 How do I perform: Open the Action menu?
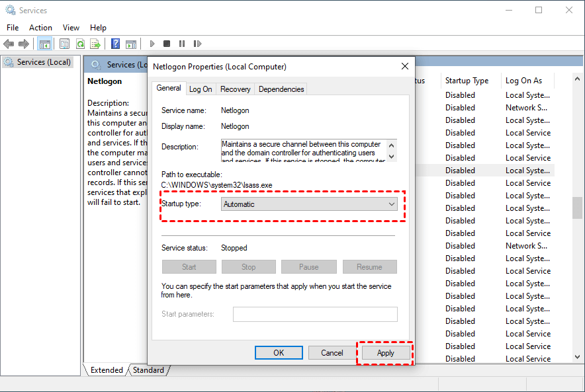(x=40, y=28)
